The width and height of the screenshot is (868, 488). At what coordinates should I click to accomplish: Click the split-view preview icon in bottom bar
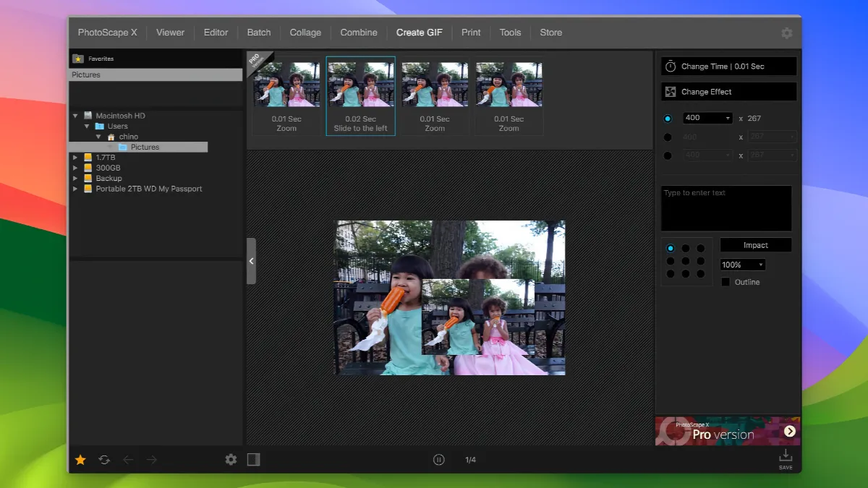tap(253, 459)
